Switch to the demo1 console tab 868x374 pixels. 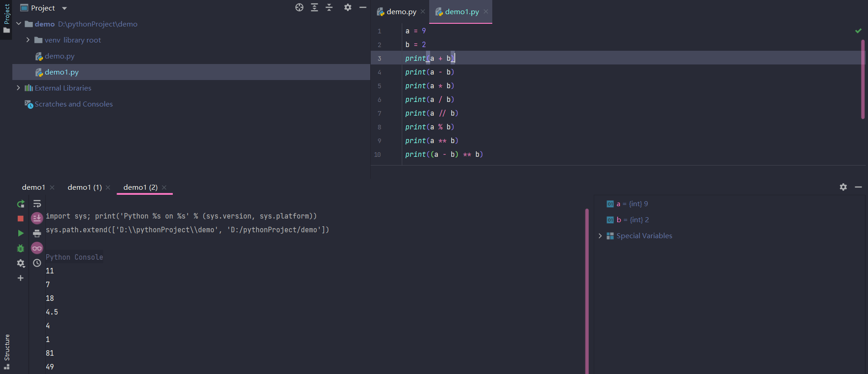[x=33, y=187]
